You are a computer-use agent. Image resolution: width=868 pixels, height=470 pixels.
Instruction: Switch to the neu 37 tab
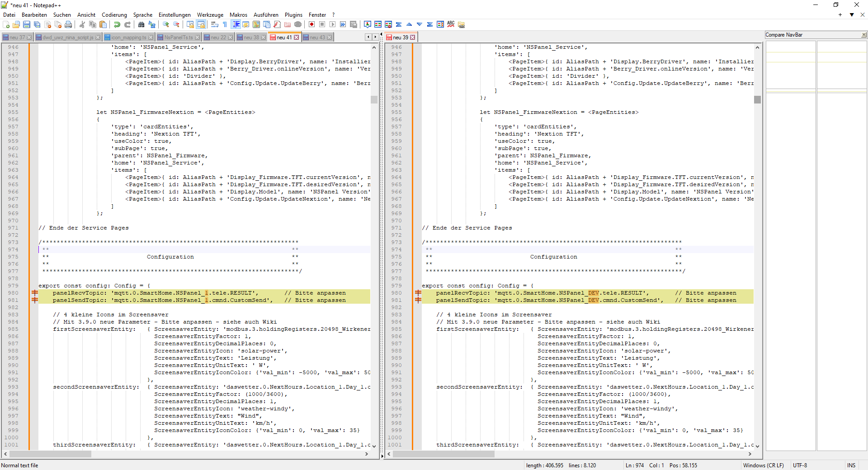(x=17, y=38)
